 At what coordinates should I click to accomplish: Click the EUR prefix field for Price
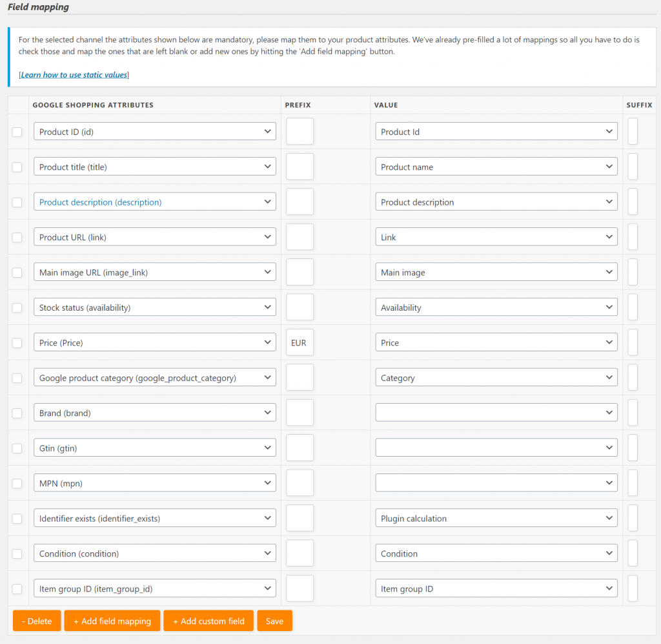(300, 342)
